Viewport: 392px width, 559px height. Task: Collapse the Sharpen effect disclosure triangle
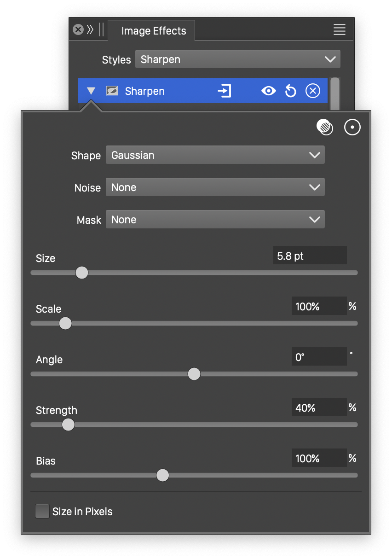pos(91,91)
